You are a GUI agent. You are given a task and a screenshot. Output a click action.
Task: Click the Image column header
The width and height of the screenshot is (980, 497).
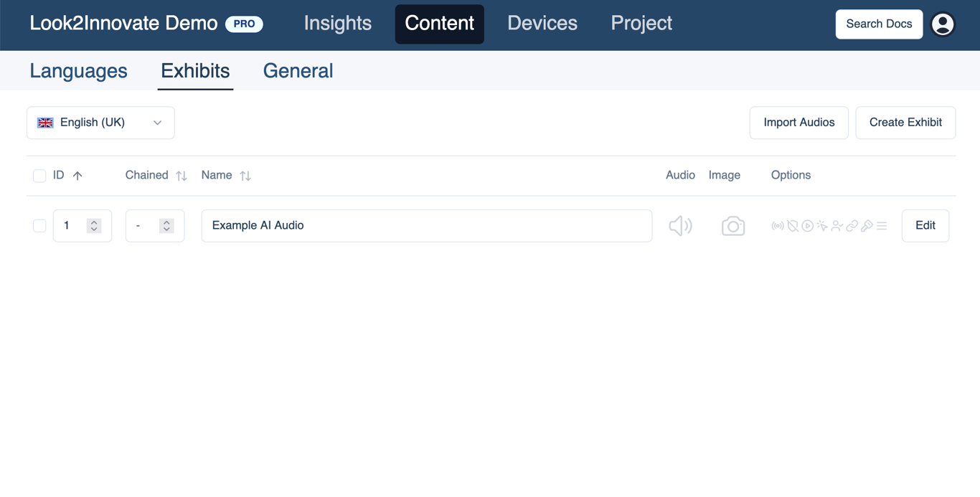pyautogui.click(x=725, y=175)
